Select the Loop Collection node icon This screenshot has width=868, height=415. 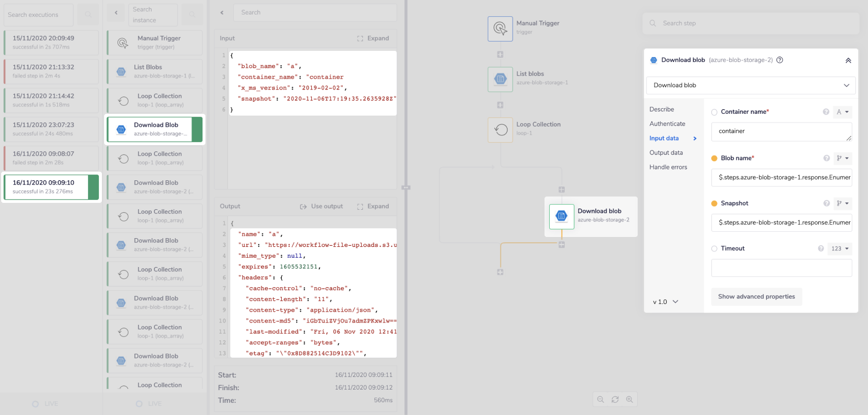[500, 129]
